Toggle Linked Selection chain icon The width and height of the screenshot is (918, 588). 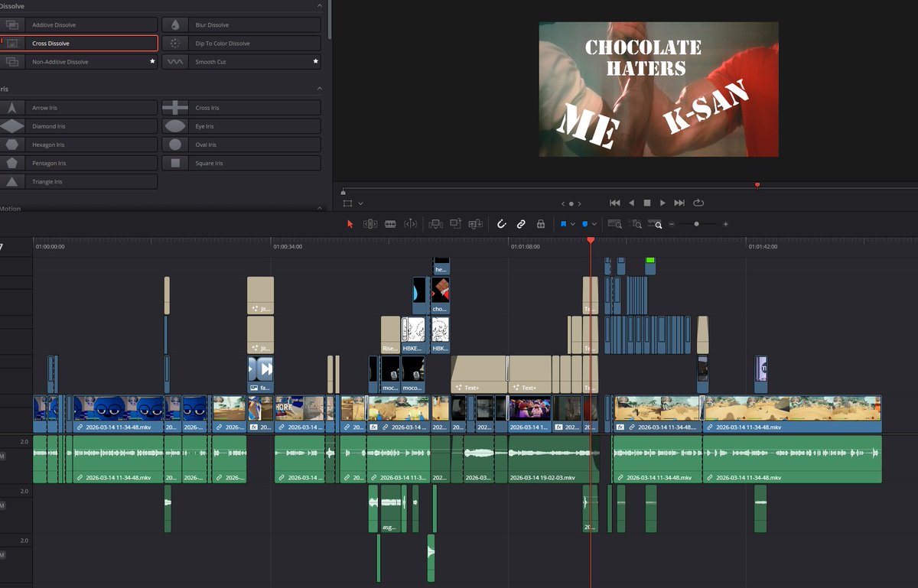pyautogui.click(x=521, y=224)
